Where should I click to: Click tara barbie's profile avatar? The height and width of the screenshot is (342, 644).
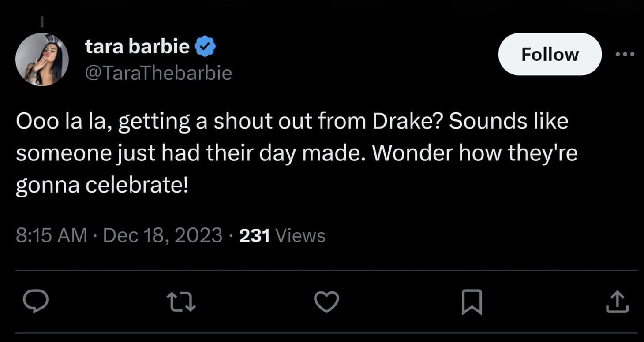tap(42, 59)
